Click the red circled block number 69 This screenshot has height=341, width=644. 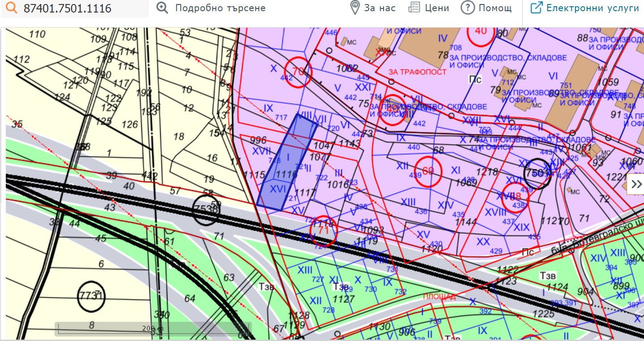point(428,171)
